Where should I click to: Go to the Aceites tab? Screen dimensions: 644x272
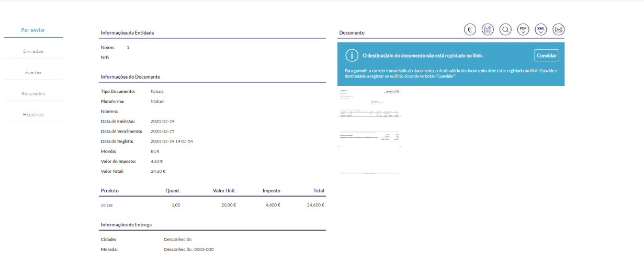(33, 72)
